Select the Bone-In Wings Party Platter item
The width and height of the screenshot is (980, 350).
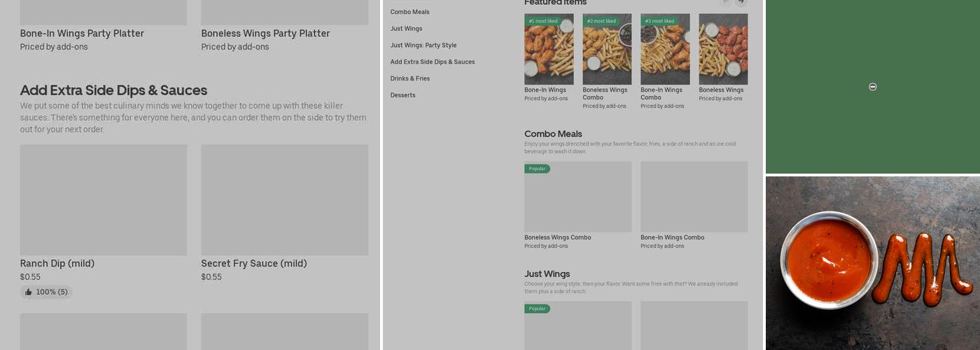tap(82, 34)
